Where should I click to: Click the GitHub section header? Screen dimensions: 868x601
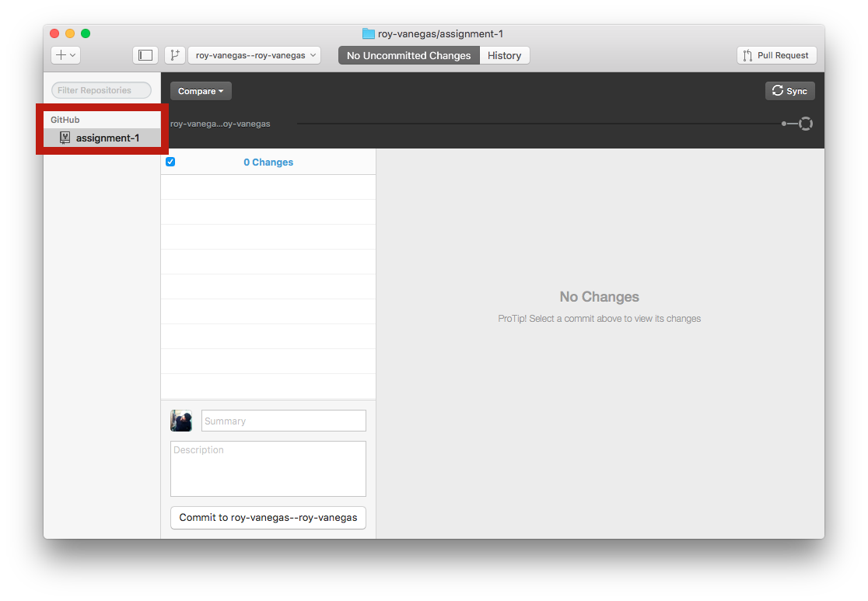pos(65,120)
